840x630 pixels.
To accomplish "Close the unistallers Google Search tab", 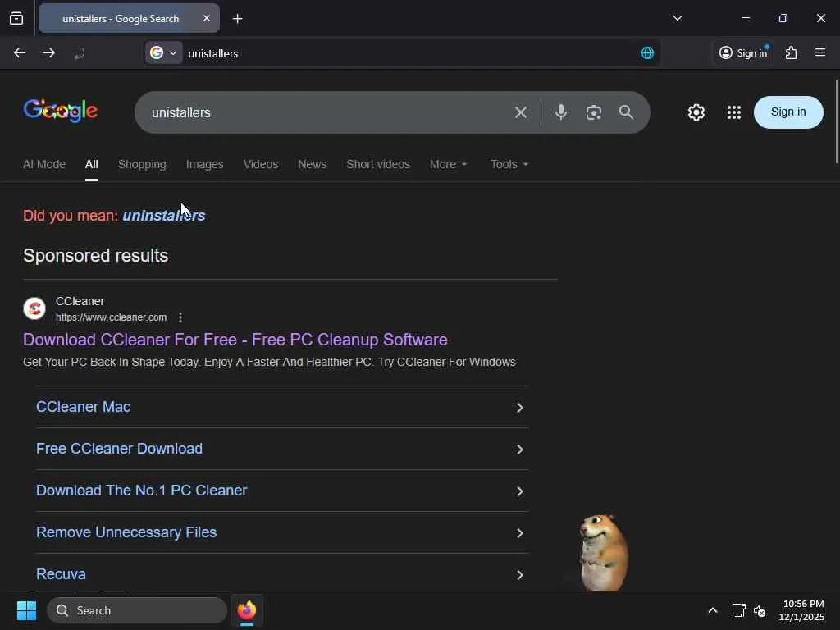I will coord(206,18).
